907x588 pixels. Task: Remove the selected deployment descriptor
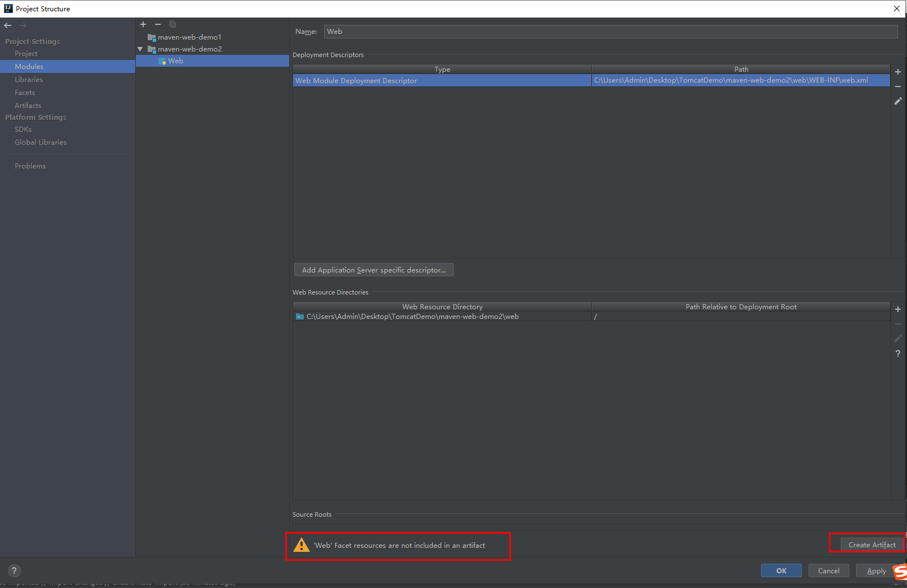(x=898, y=87)
